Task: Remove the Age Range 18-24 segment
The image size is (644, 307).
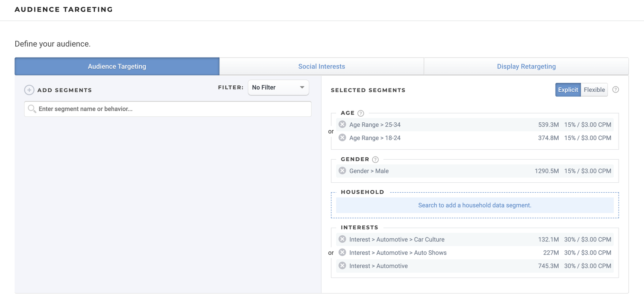Action: [x=342, y=138]
